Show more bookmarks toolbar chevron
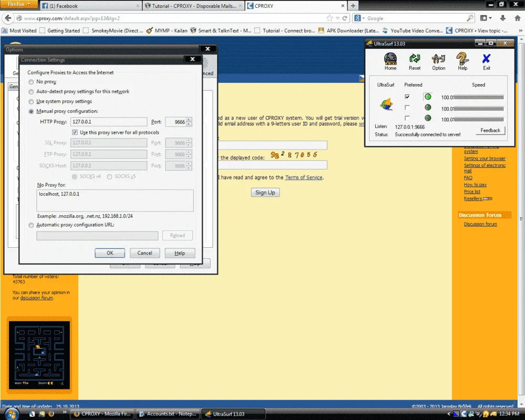Viewport: 525px width, 420px height. (x=520, y=30)
